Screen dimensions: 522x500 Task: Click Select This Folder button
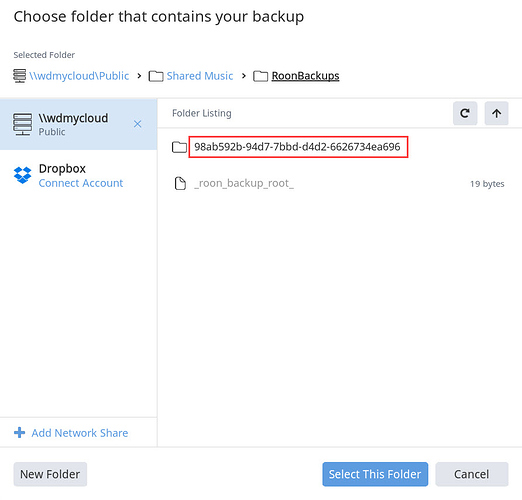click(x=375, y=474)
